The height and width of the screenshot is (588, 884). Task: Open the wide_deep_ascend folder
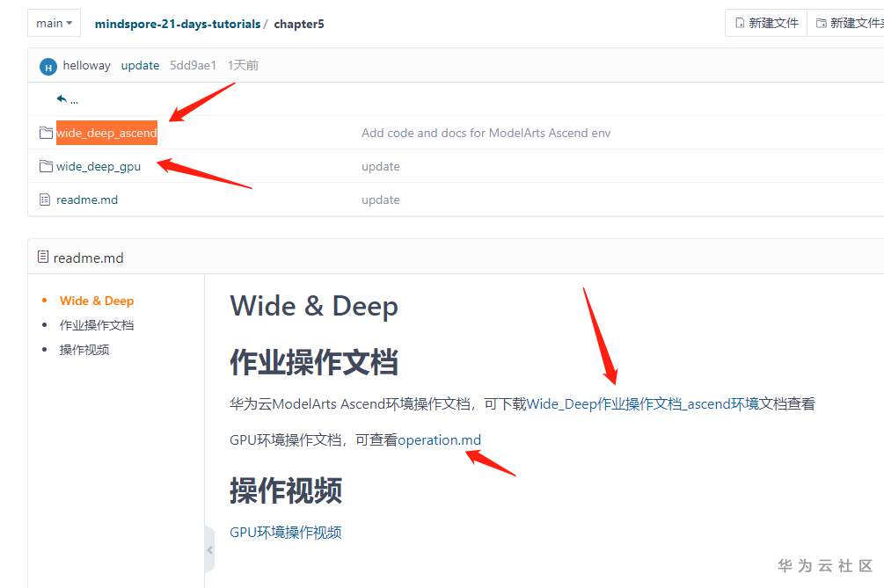[106, 133]
